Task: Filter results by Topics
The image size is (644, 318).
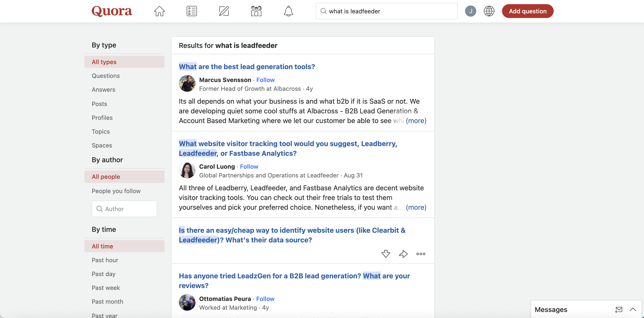Action: click(x=100, y=132)
